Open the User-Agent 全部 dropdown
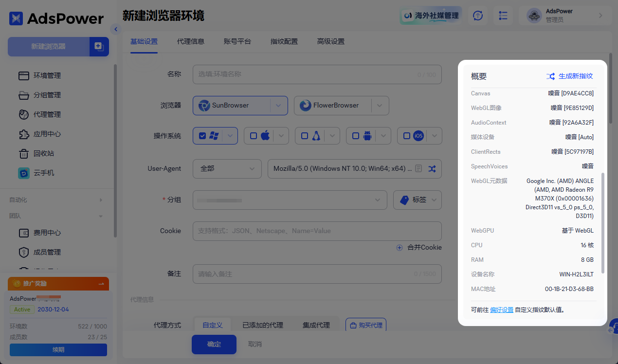This screenshot has width=618, height=364. click(x=227, y=168)
